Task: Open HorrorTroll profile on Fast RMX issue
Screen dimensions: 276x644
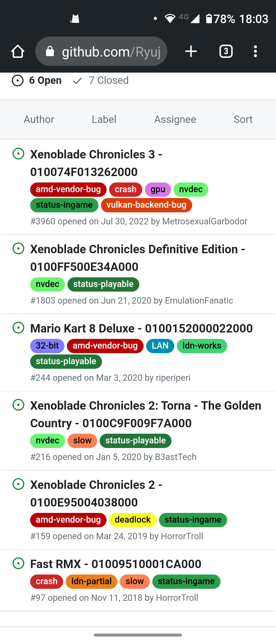Action: coord(177,598)
